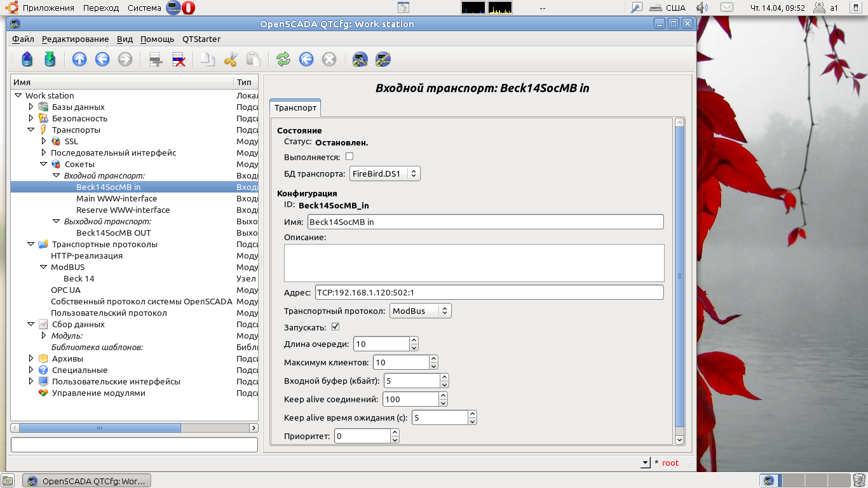Image resolution: width=868 pixels, height=488 pixels.
Task: Open the БД транспорта dropdown
Action: click(384, 173)
